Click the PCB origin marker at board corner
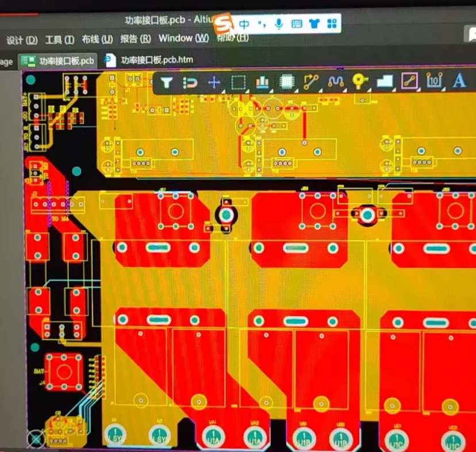The height and width of the screenshot is (452, 476). click(36, 439)
